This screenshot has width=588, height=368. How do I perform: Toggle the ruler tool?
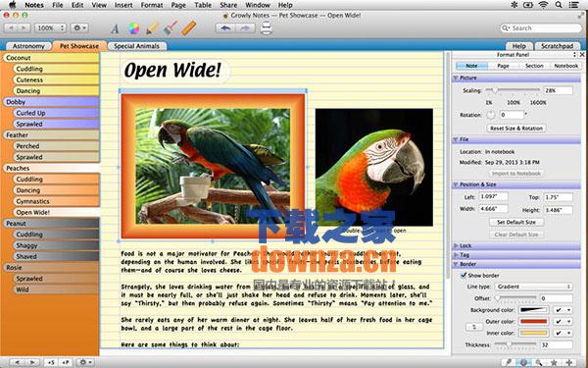pos(188,28)
